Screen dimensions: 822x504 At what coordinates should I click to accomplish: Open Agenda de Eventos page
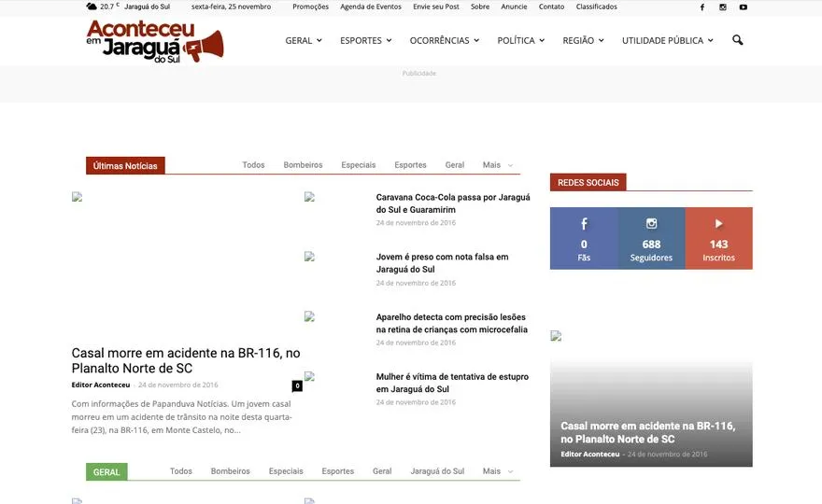click(371, 7)
